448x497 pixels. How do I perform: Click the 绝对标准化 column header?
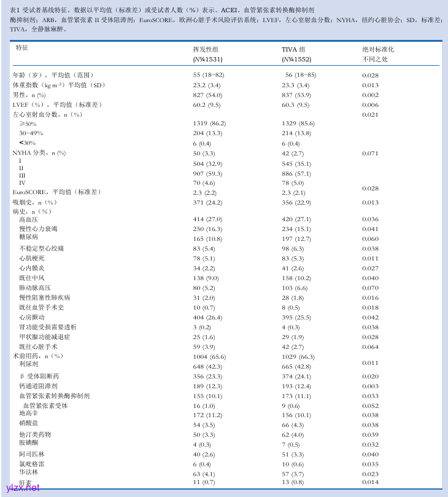point(378,48)
